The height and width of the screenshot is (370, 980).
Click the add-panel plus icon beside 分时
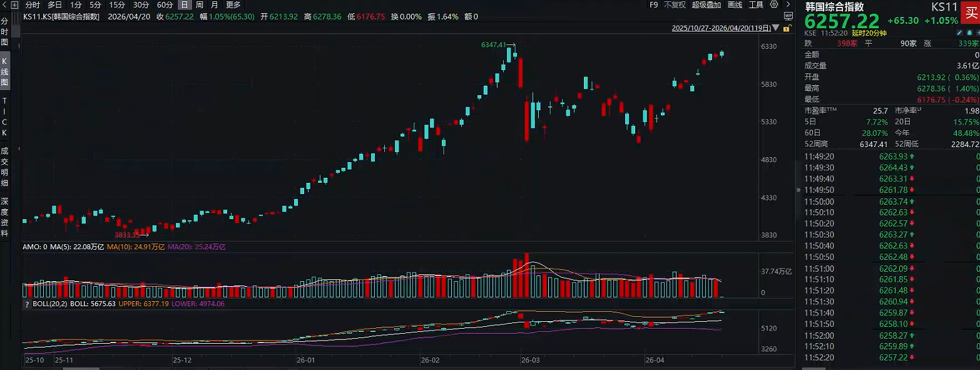tap(16, 4)
